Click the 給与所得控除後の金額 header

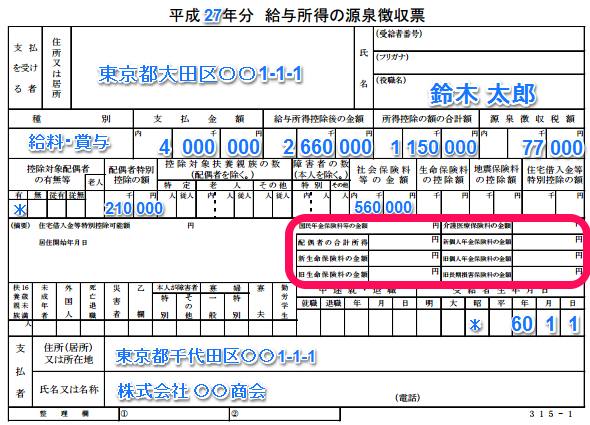(318, 119)
